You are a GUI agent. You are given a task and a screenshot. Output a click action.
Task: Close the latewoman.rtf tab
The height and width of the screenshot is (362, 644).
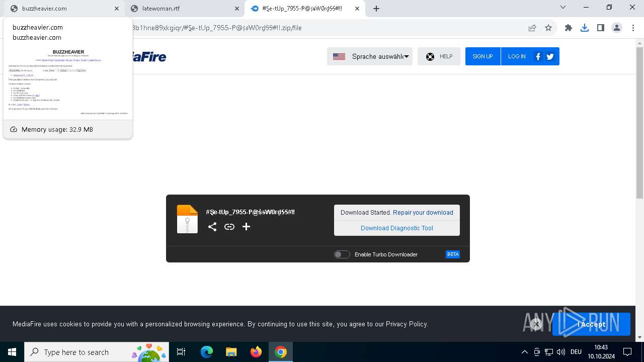(x=237, y=9)
